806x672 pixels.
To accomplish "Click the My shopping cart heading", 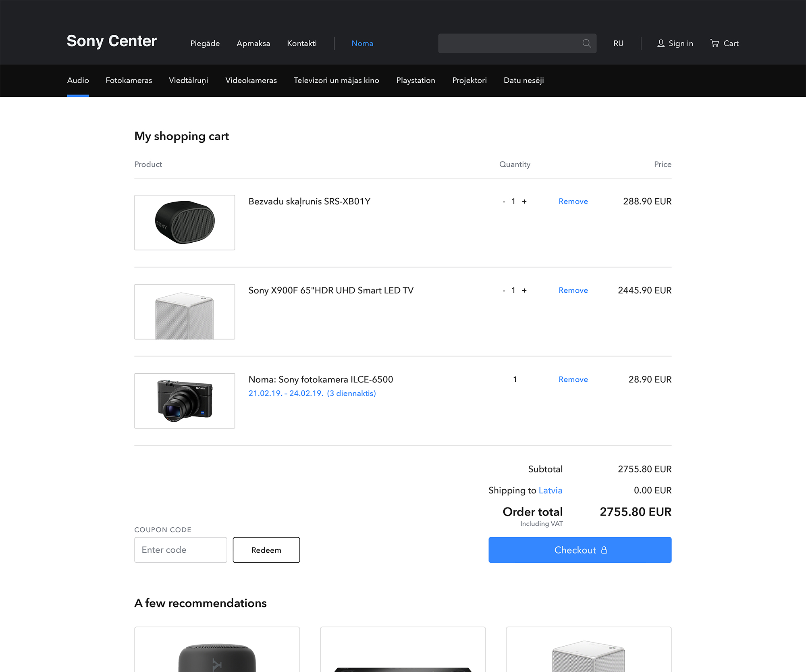I will [182, 136].
